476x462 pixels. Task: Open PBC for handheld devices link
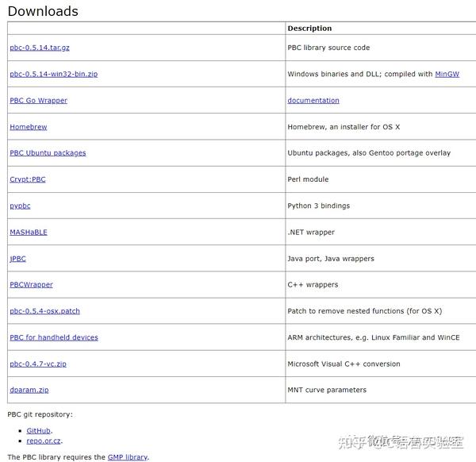point(54,337)
